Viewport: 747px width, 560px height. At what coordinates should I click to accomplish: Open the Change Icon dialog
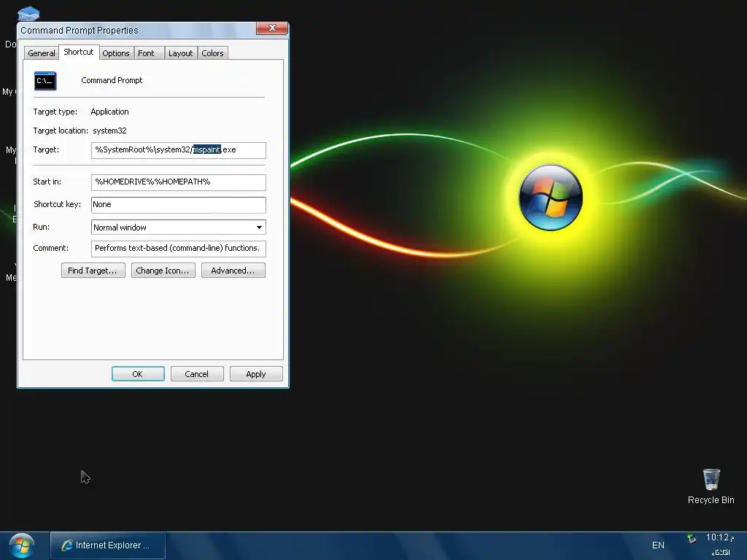pos(163,271)
